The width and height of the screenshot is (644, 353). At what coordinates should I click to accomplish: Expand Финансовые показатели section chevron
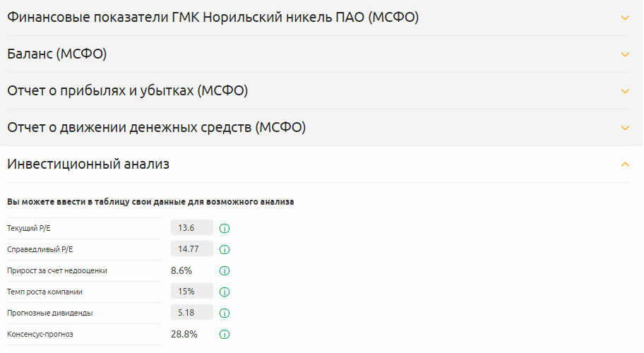click(x=624, y=18)
